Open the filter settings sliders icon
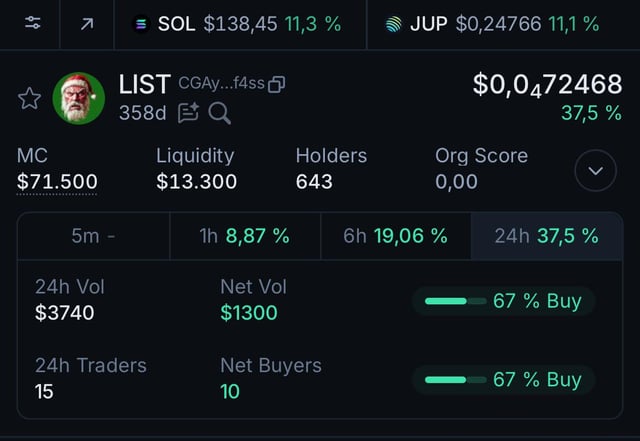Viewport: 640px width, 441px height. pos(33,23)
